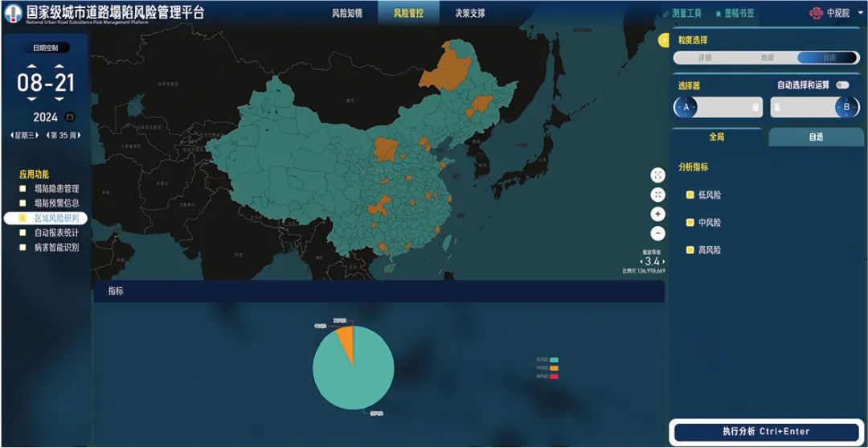Tick the 塌陷隐患管理 checkbox
The width and height of the screenshot is (868, 448).
coord(23,189)
